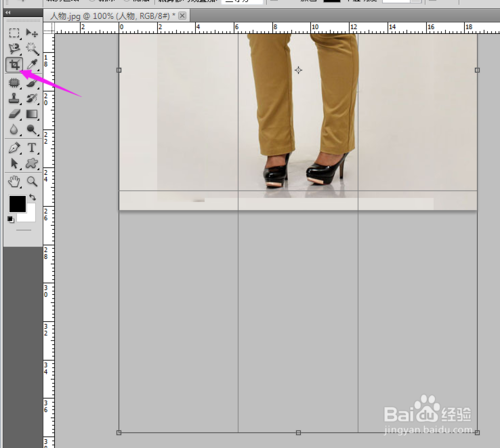The height and width of the screenshot is (448, 500).
Task: Activate the Magic Wand tool
Action: (32, 49)
